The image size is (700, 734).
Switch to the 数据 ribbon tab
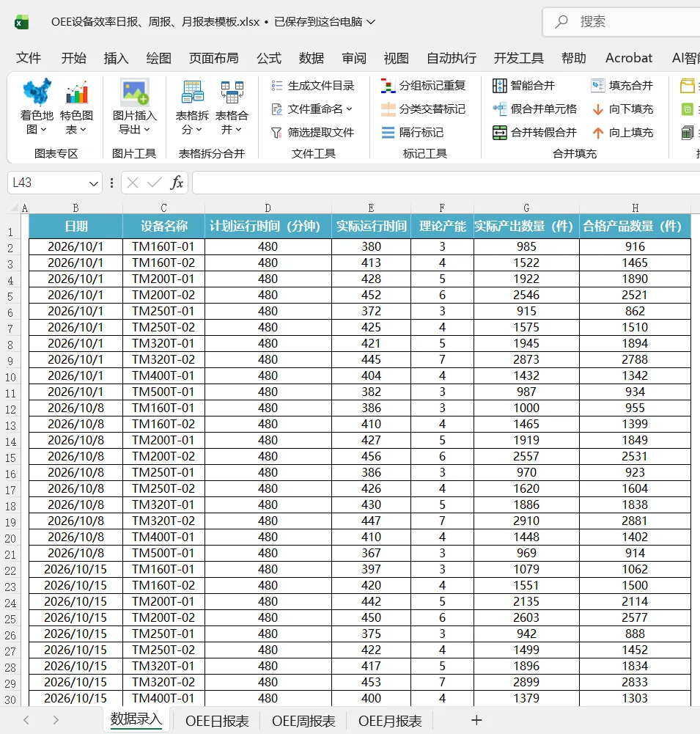[x=312, y=58]
